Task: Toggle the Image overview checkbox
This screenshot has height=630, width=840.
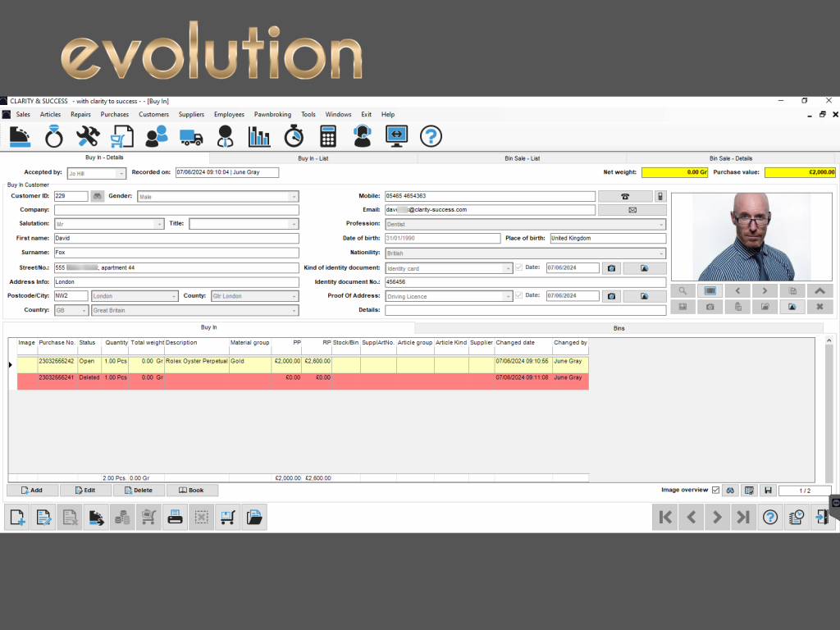Action: point(715,491)
